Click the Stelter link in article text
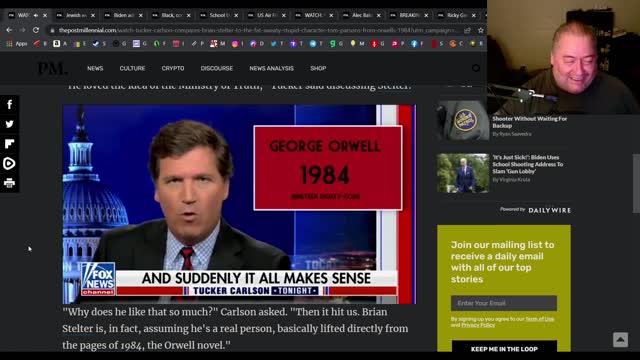 coord(78,329)
